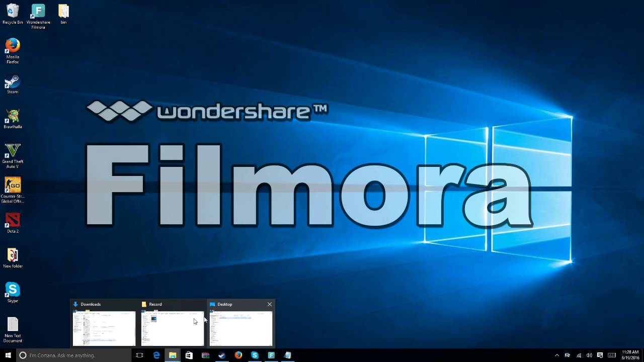The height and width of the screenshot is (362, 644).
Task: Select the Mozilla Firefox desktop shortcut
Action: click(13, 51)
